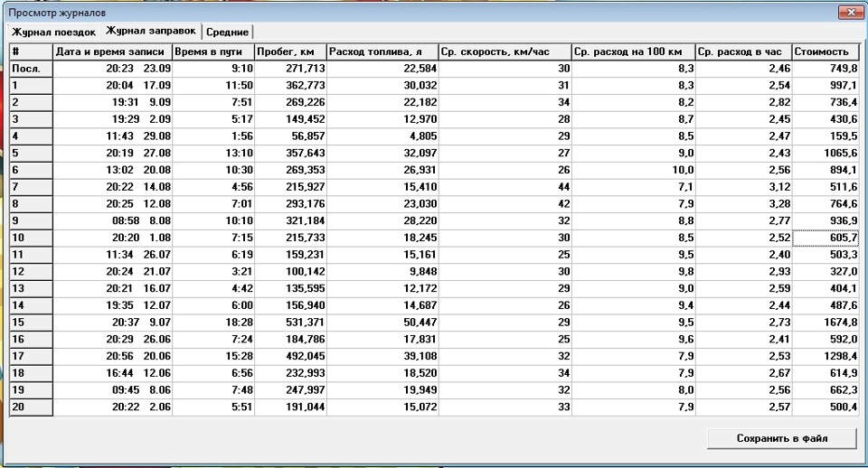Image resolution: width=868 pixels, height=468 pixels.
Task: Click cost cell 327,0
Action: 826,272
